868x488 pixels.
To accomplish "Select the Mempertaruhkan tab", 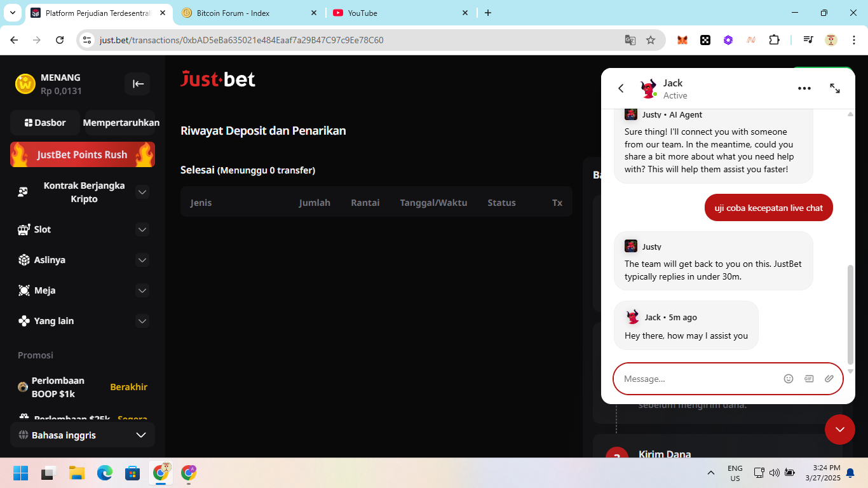I will click(121, 123).
